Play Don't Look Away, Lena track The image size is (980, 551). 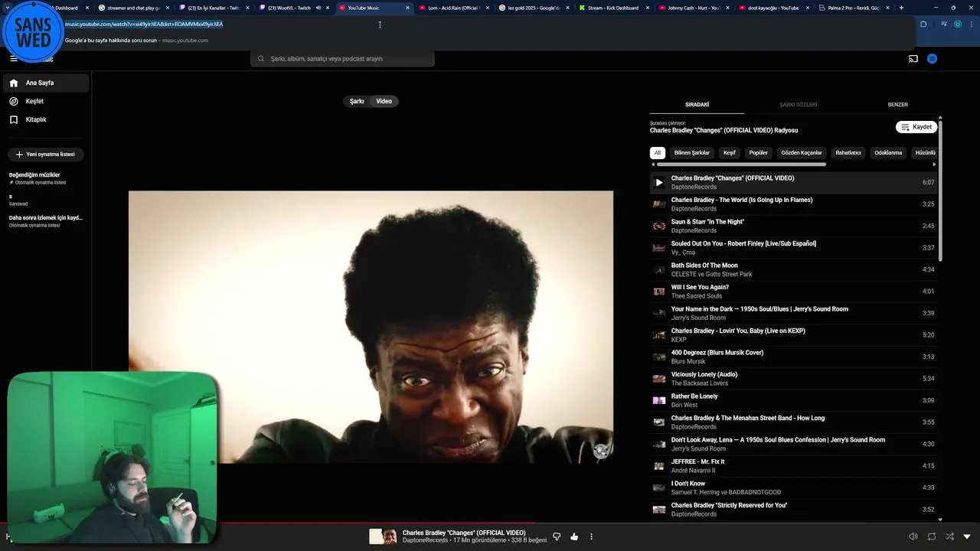pyautogui.click(x=793, y=444)
